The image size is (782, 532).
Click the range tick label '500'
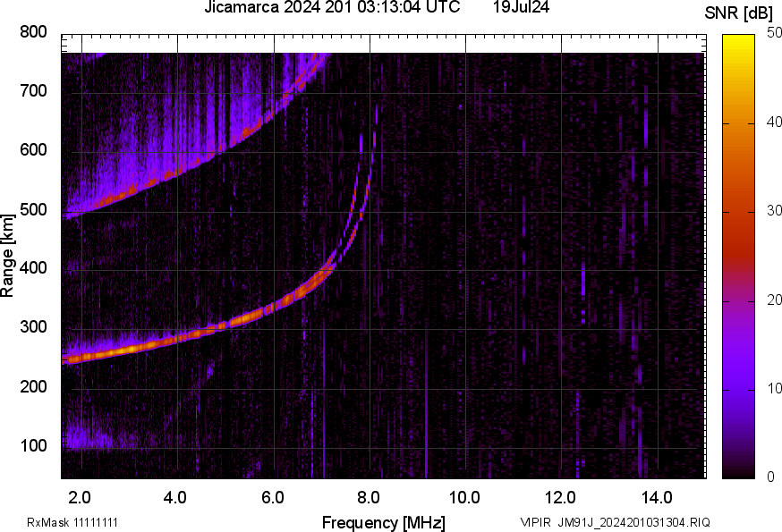pos(33,209)
